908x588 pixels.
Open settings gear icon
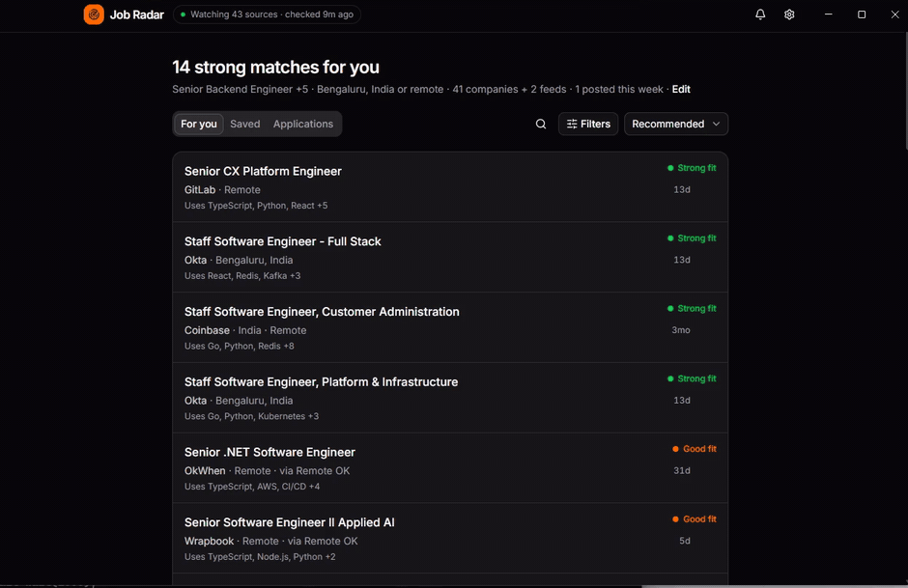coord(789,14)
